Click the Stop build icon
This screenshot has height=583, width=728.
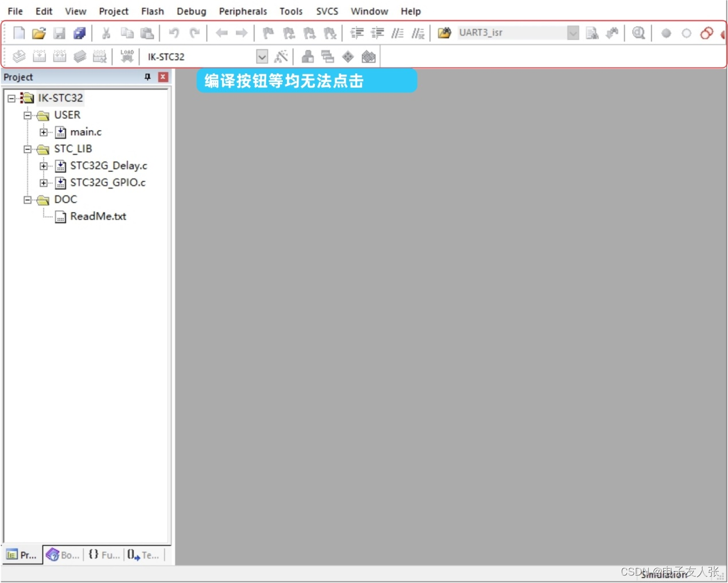pyautogui.click(x=100, y=56)
